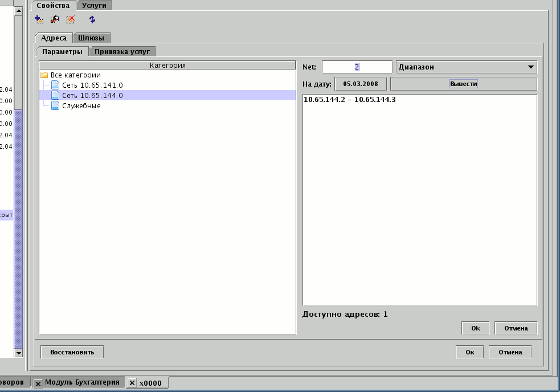Click the Все категории folder icon
This screenshot has width=560, height=392.
pos(44,75)
